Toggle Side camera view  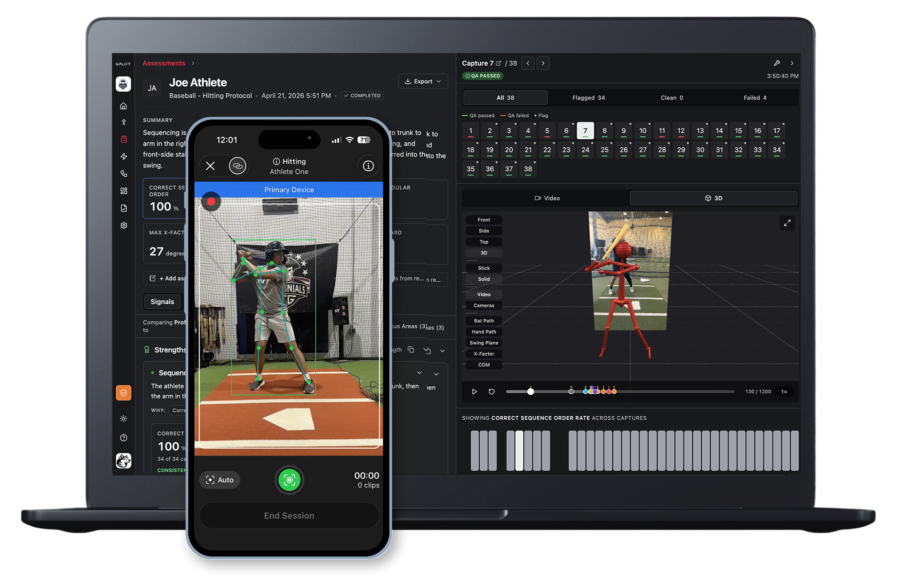(484, 231)
